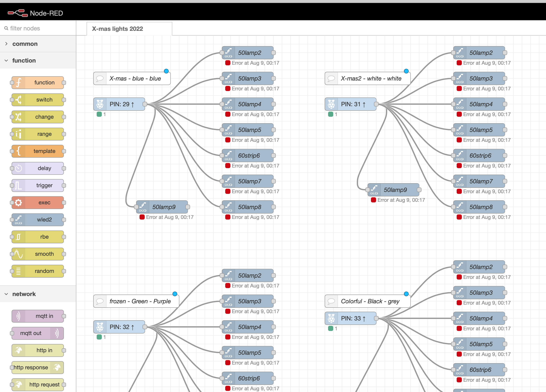Image resolution: width=546 pixels, height=392 pixels.
Task: Select the X-mas2 - white - white comment node
Action: [x=371, y=78]
